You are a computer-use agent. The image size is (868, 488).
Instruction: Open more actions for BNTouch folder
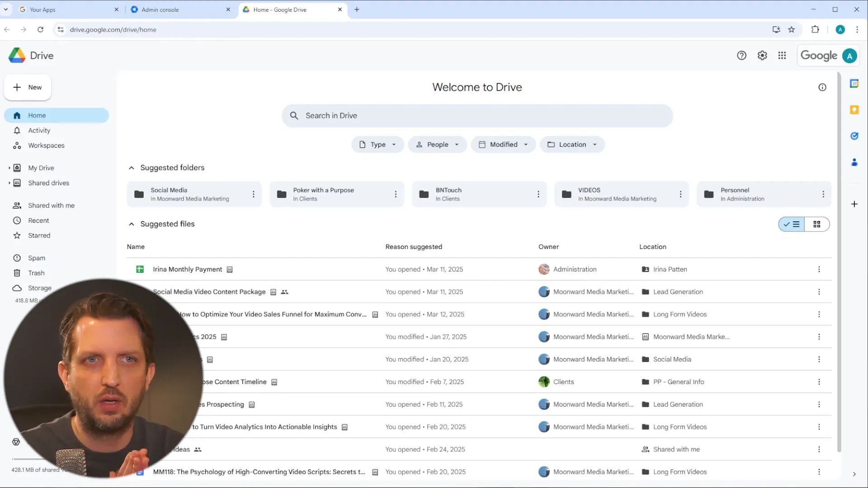click(538, 194)
